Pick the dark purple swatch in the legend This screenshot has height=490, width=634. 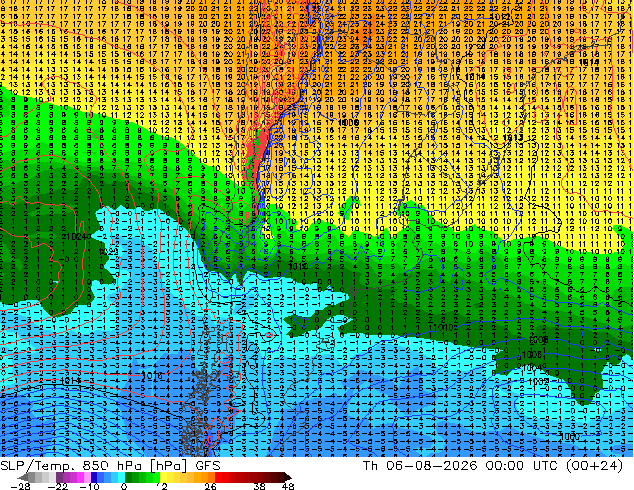tap(59, 477)
